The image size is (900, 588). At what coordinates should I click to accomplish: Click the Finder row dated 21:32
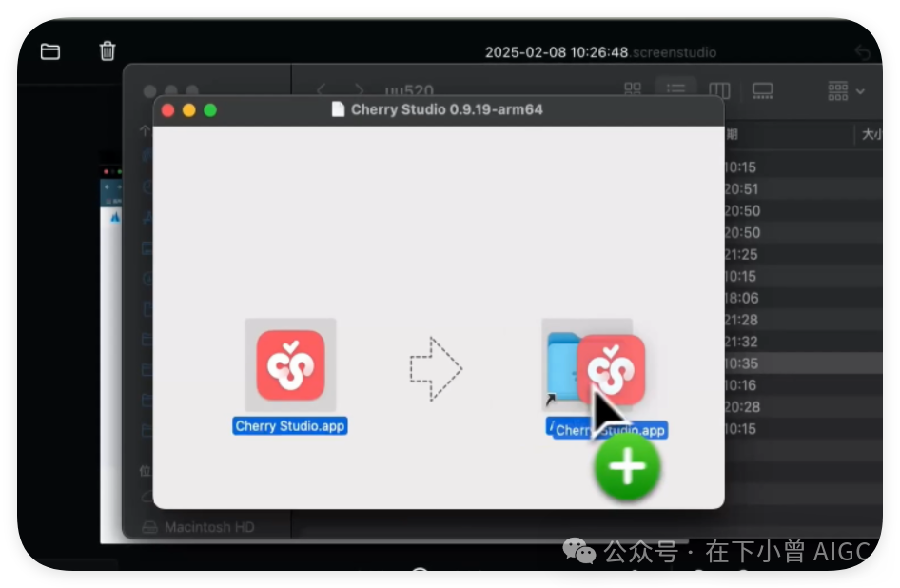click(x=804, y=342)
